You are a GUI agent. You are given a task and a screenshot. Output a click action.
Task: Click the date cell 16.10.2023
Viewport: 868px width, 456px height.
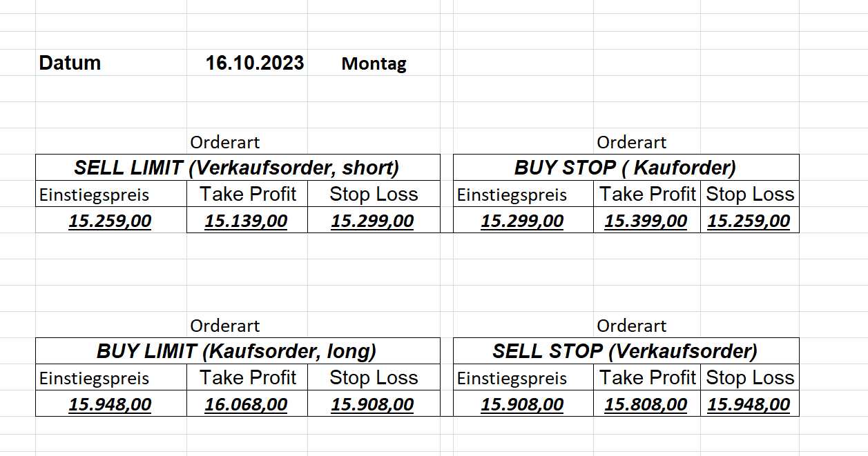[x=255, y=63]
